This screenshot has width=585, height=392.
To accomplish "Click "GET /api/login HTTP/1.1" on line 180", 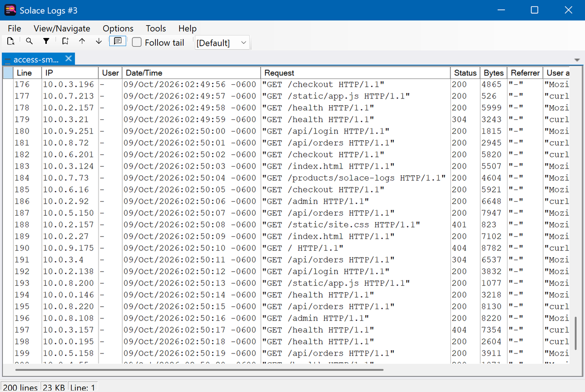I will point(326,131).
